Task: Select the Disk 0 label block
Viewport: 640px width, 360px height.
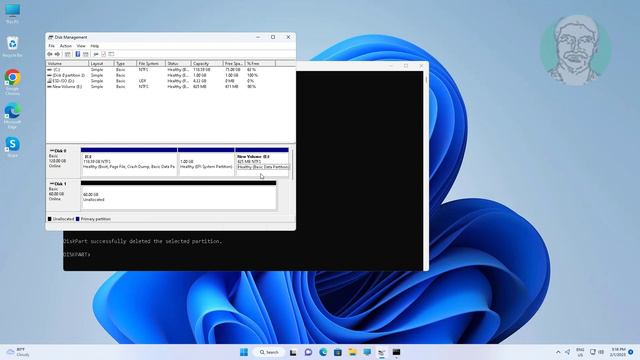Action: [63, 162]
